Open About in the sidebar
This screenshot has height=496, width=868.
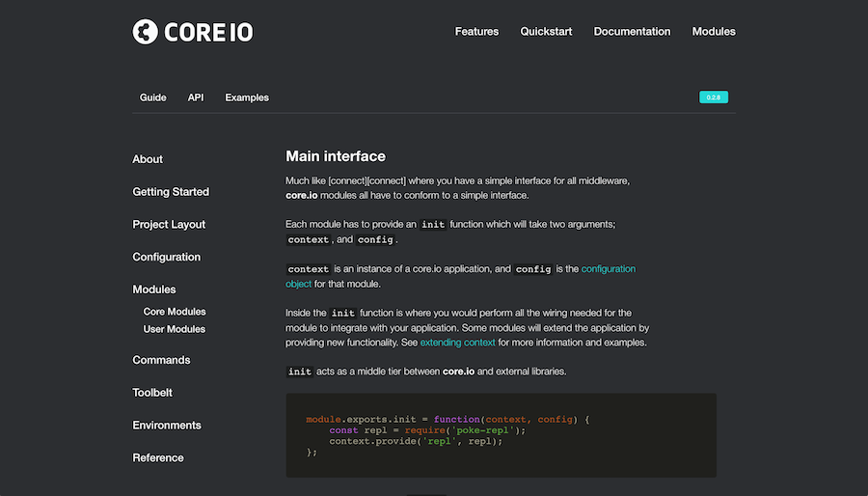(148, 159)
